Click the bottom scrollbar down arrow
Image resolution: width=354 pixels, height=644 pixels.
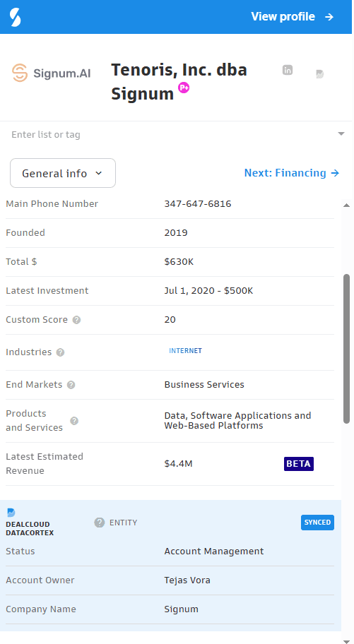tap(347, 640)
